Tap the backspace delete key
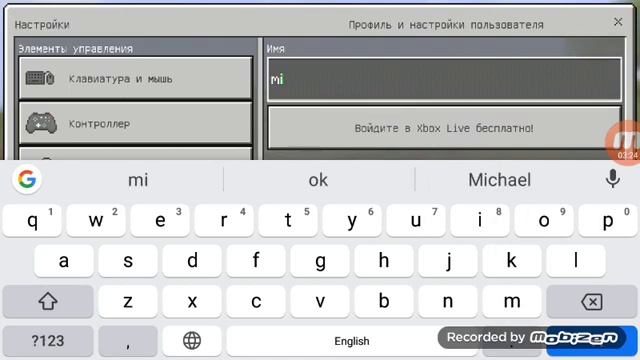This screenshot has width=640, height=360. (591, 302)
